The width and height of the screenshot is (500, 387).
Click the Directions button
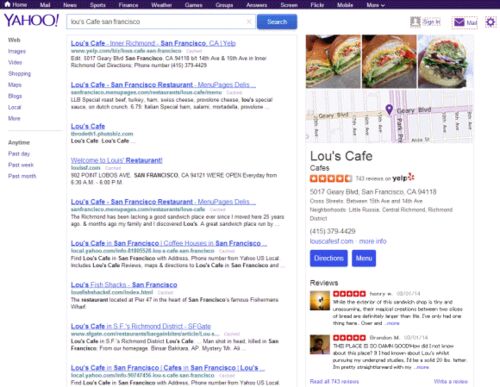(x=329, y=258)
